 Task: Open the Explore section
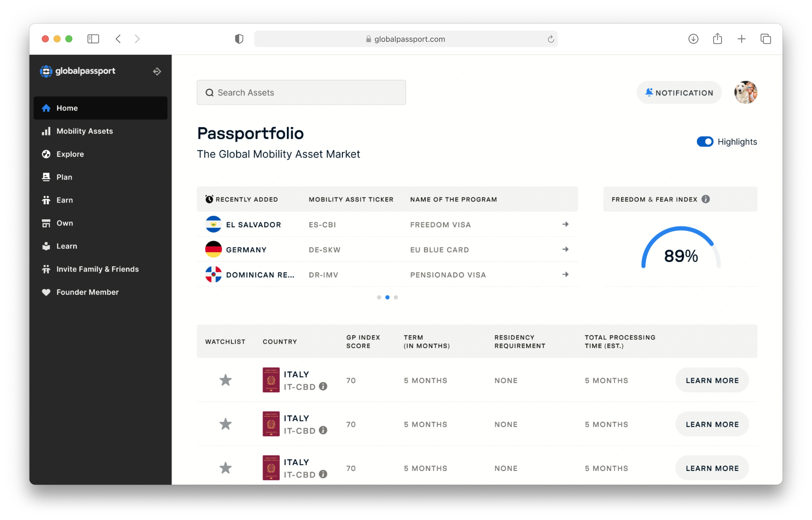(x=70, y=154)
